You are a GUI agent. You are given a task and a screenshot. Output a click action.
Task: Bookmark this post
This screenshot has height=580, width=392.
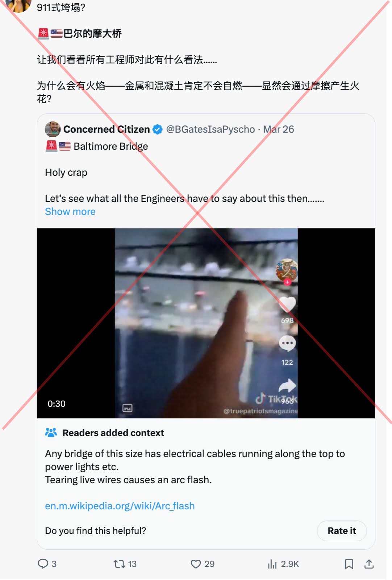(x=349, y=564)
